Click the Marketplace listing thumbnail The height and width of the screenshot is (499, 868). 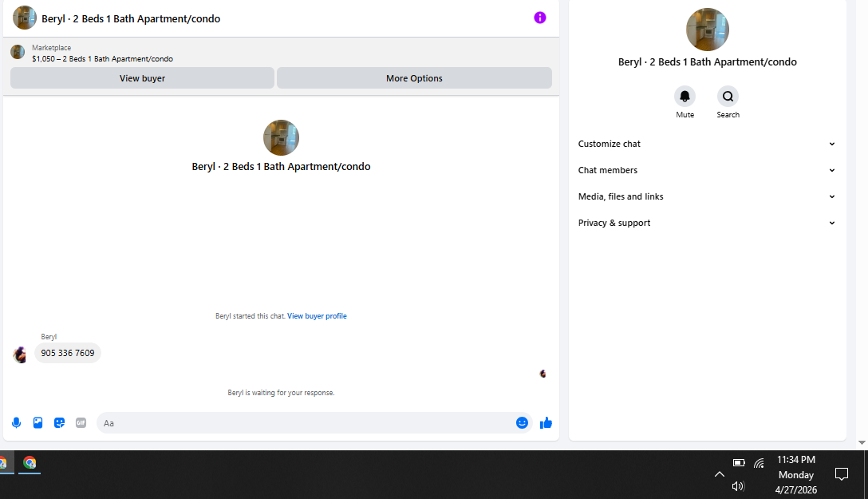pyautogui.click(x=18, y=52)
